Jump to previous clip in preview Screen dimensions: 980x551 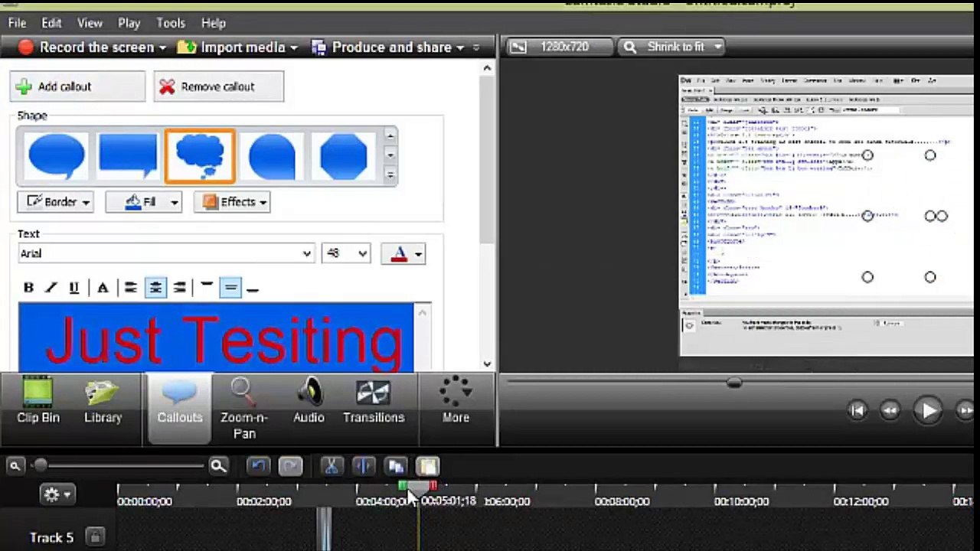(857, 411)
